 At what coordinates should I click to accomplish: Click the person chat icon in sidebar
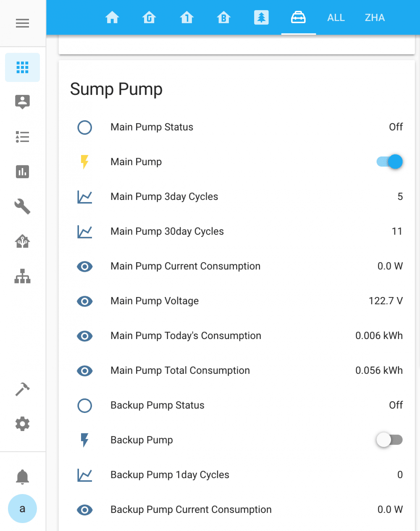tap(22, 102)
